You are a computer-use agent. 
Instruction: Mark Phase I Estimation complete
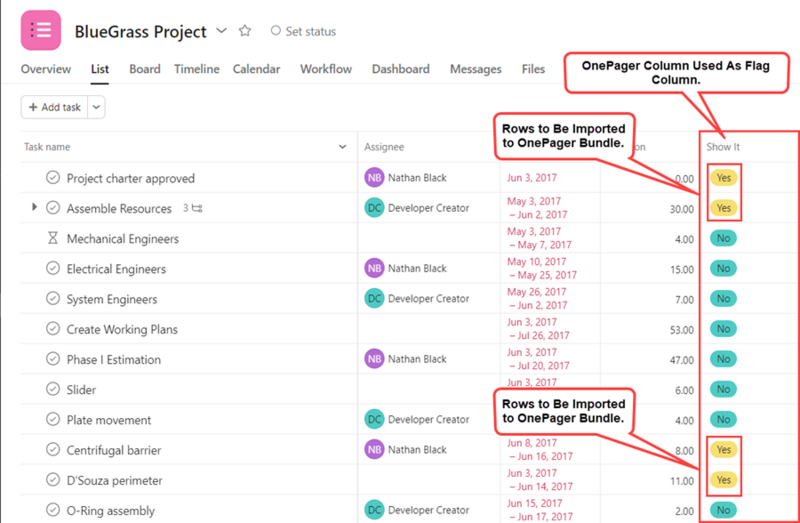(x=53, y=359)
